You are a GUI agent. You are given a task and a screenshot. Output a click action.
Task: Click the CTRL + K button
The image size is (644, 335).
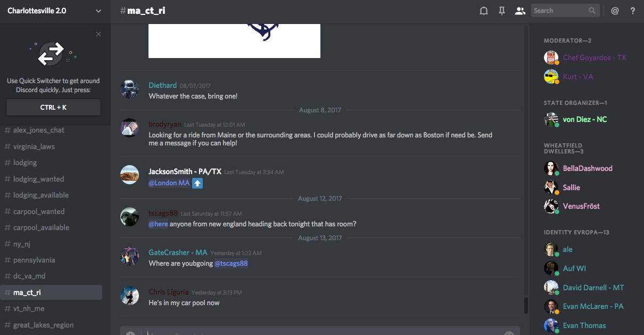click(x=53, y=107)
